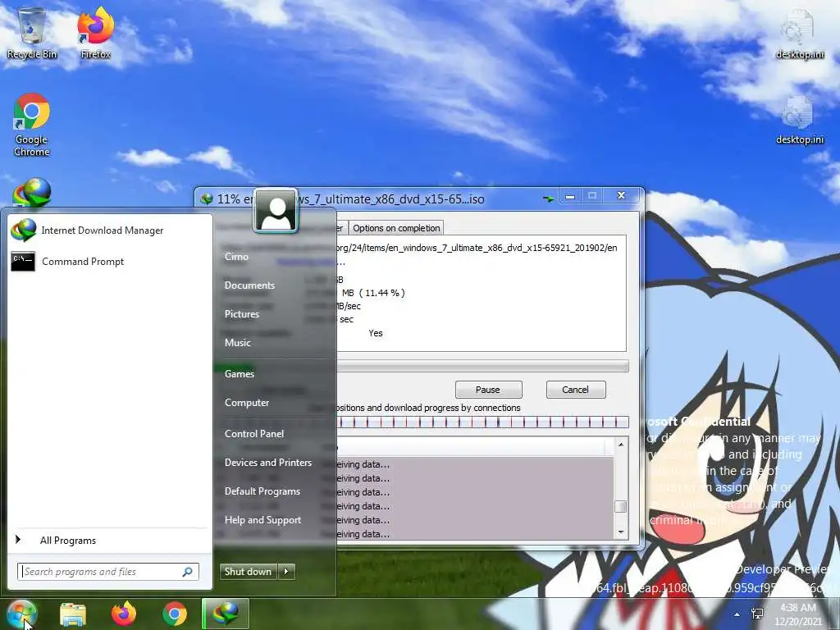Click the IDM icon in download title bar

click(x=206, y=199)
